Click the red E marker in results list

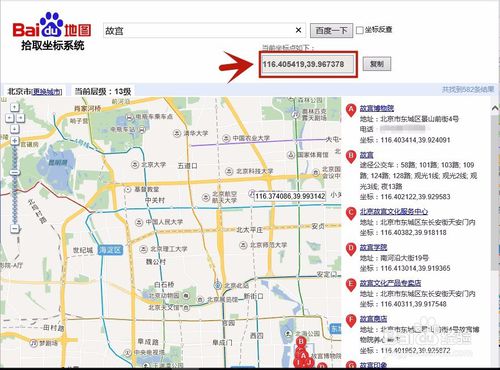351,285
